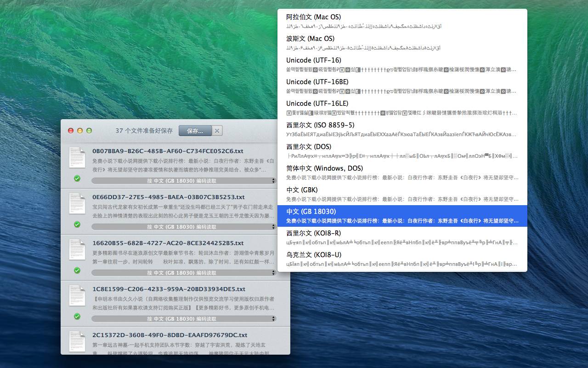Pick 阿拉伯文 (Mac OS) encoding

[x=402, y=21]
